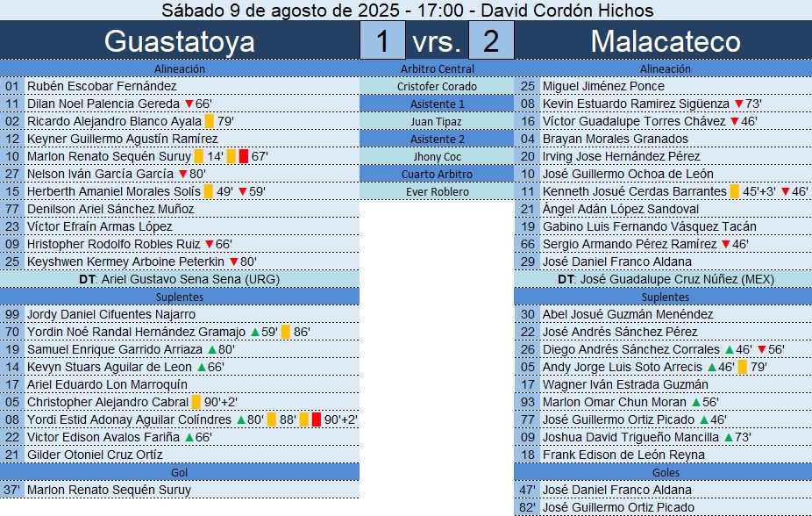
Task: Click the yellow card beside Christopher Alejandro Cabral
Action: click(196, 402)
